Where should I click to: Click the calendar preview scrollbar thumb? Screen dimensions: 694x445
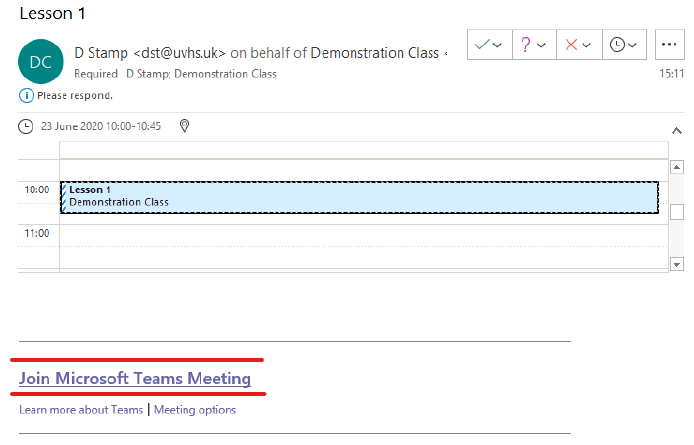[x=677, y=211]
